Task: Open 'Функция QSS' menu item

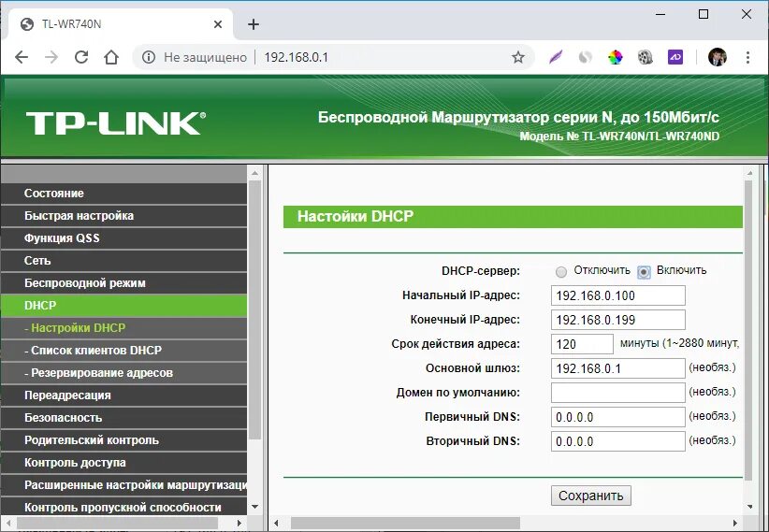Action: point(123,238)
